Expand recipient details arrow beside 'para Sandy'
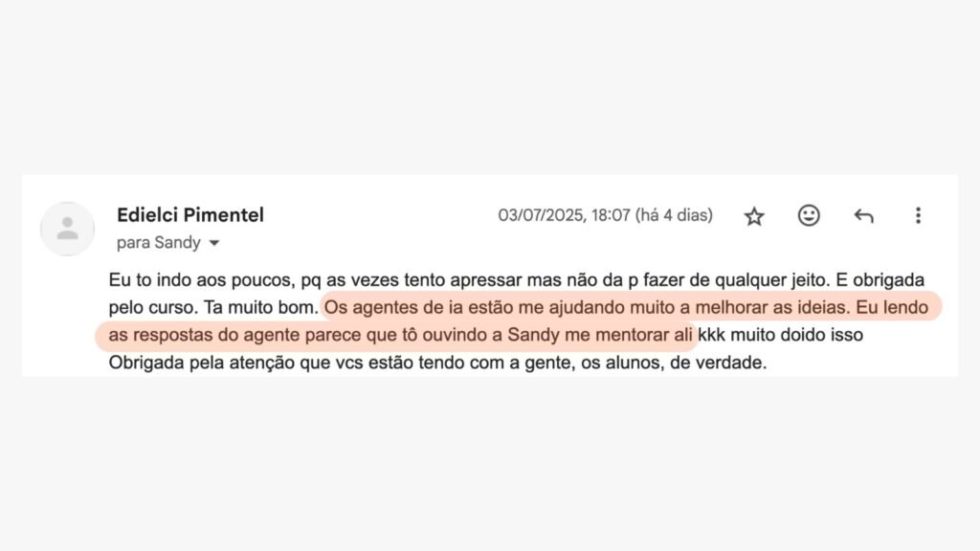Screen dimensions: 980x551 [214, 243]
